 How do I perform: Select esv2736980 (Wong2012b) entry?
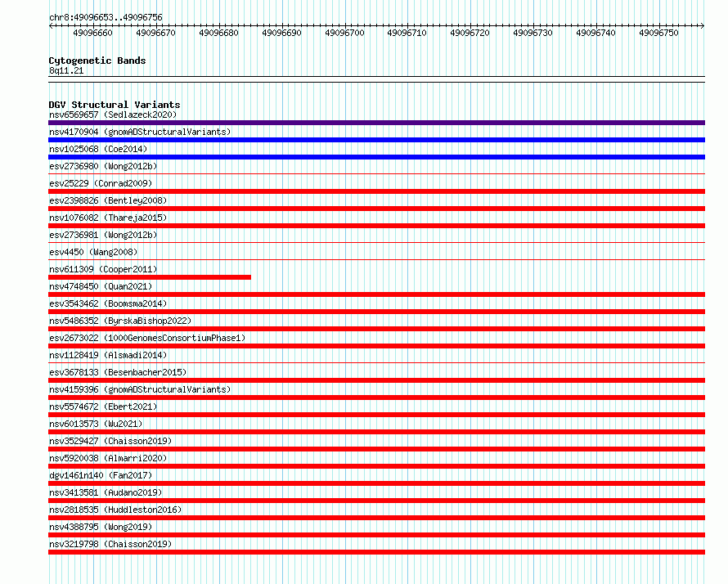[103, 166]
